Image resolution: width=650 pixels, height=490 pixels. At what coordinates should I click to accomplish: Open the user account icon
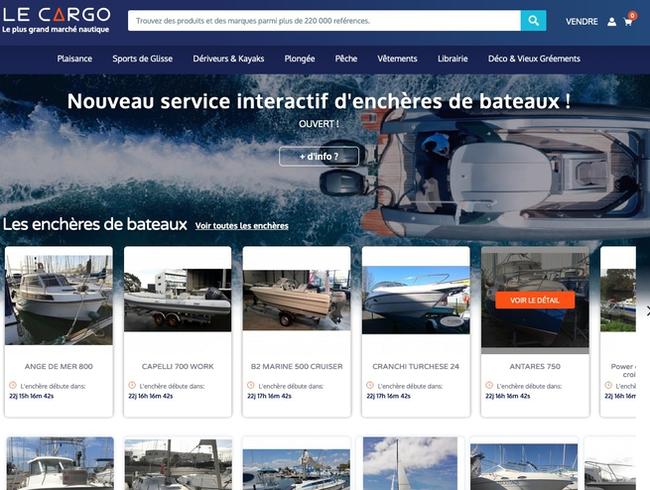612,22
